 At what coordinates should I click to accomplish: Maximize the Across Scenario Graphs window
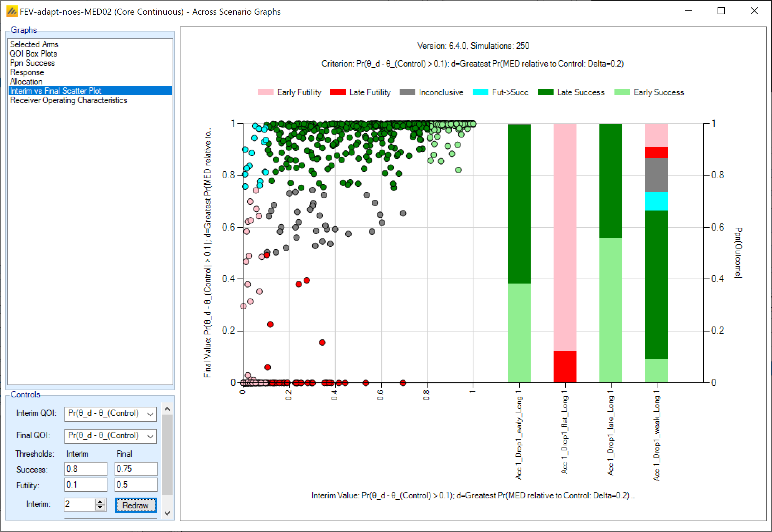click(721, 11)
